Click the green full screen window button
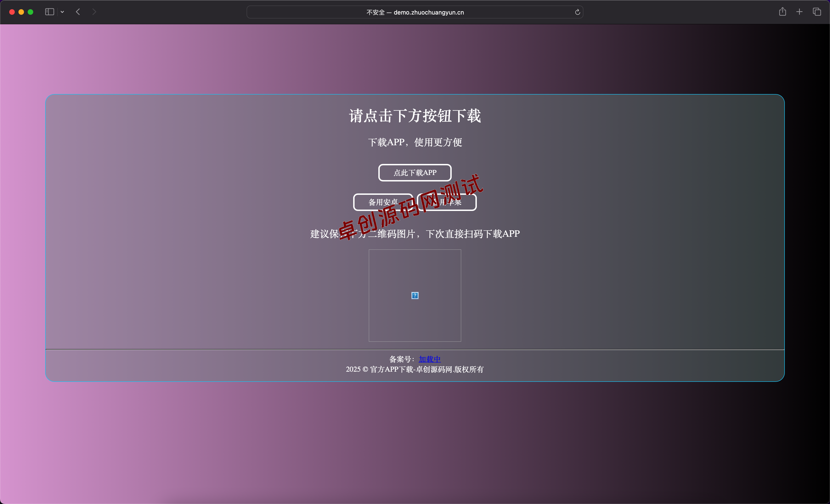The height and width of the screenshot is (504, 830). click(30, 12)
